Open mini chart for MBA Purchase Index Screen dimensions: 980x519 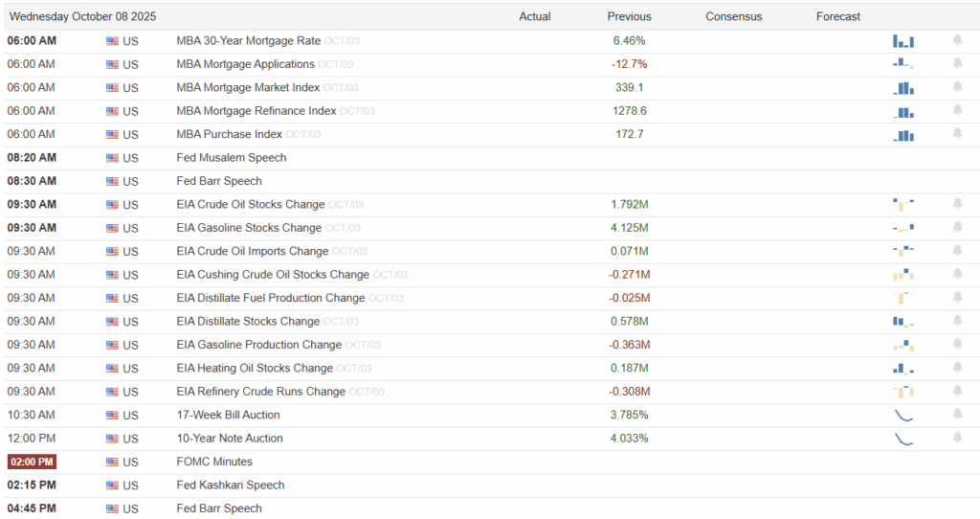coord(903,135)
